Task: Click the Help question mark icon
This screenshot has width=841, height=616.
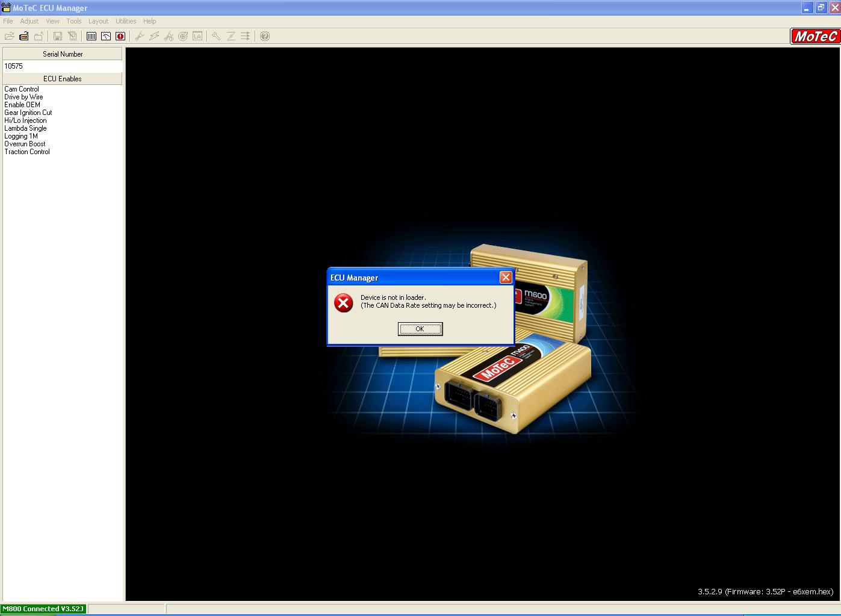Action: tap(265, 36)
